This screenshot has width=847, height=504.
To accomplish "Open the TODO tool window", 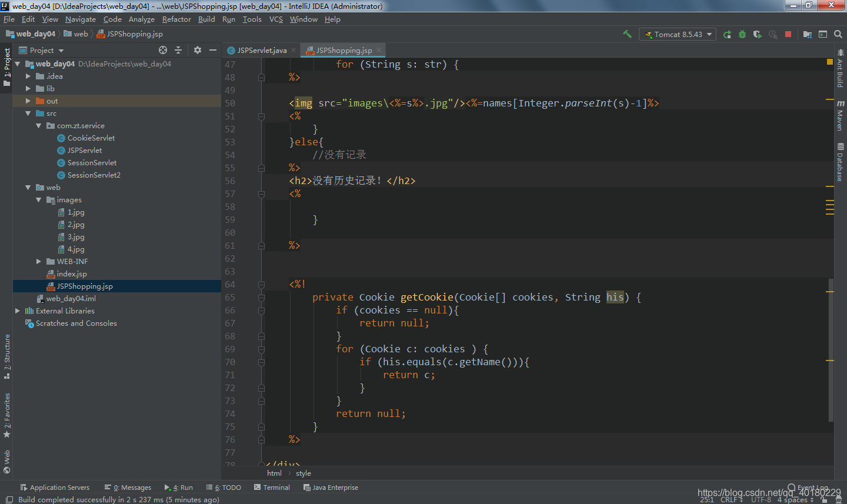I will pyautogui.click(x=224, y=487).
